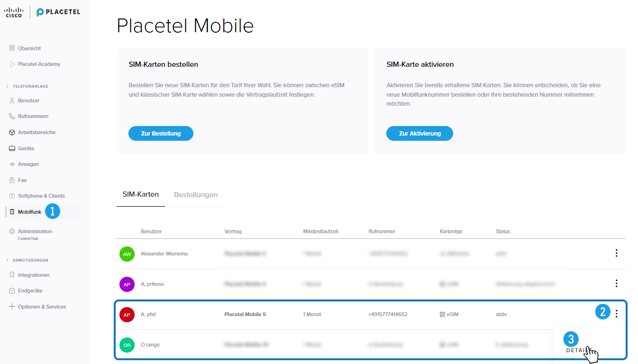Viewport: 638px width, 364px height.
Task: Select the Benutzer person icon
Action: click(x=12, y=100)
